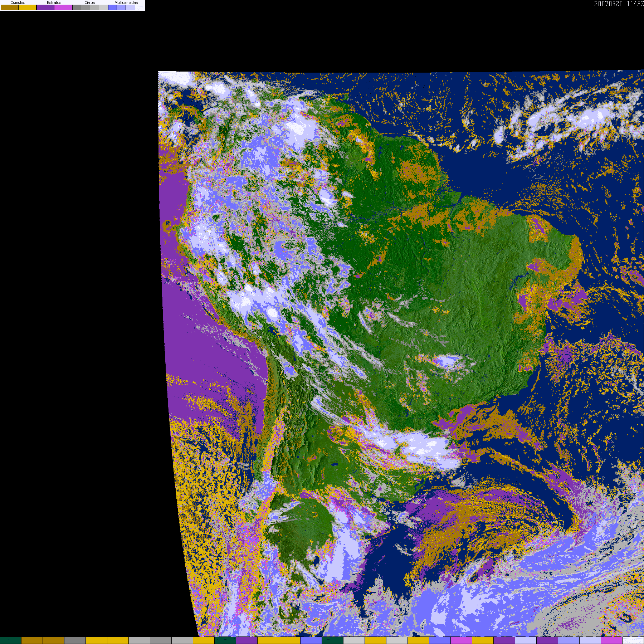The height and width of the screenshot is (644, 644).
Task: Select the magenta Estratos legend swatch
Action: (63, 7)
